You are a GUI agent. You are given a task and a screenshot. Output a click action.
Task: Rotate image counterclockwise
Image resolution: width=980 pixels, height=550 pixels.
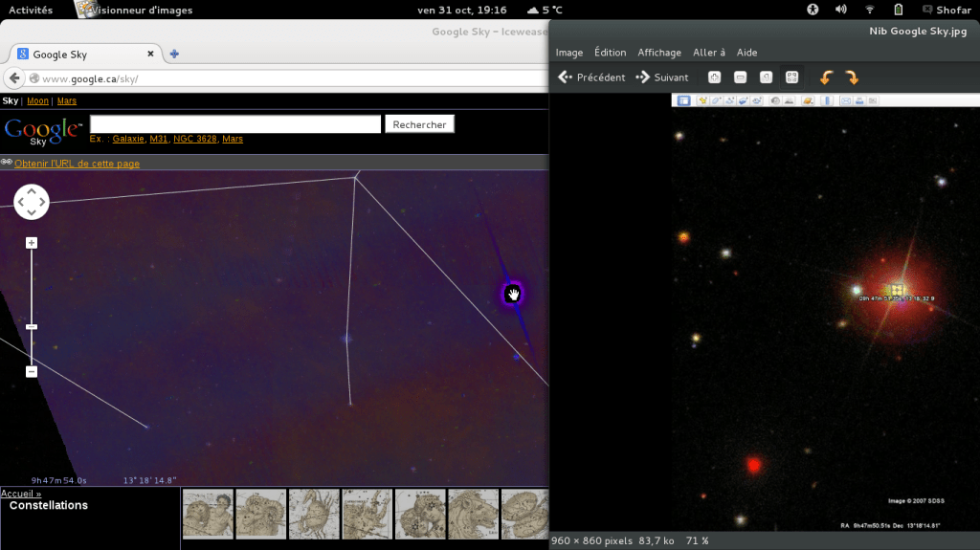(x=826, y=77)
